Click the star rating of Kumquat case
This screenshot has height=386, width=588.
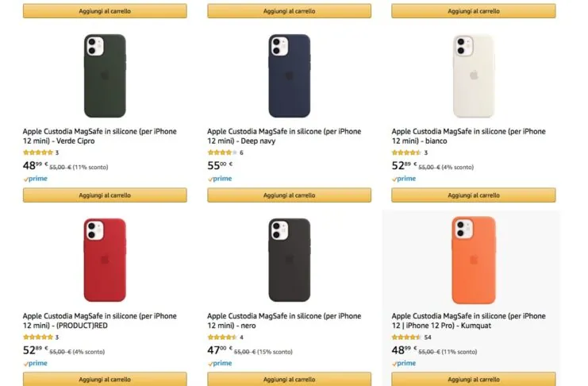tap(405, 338)
